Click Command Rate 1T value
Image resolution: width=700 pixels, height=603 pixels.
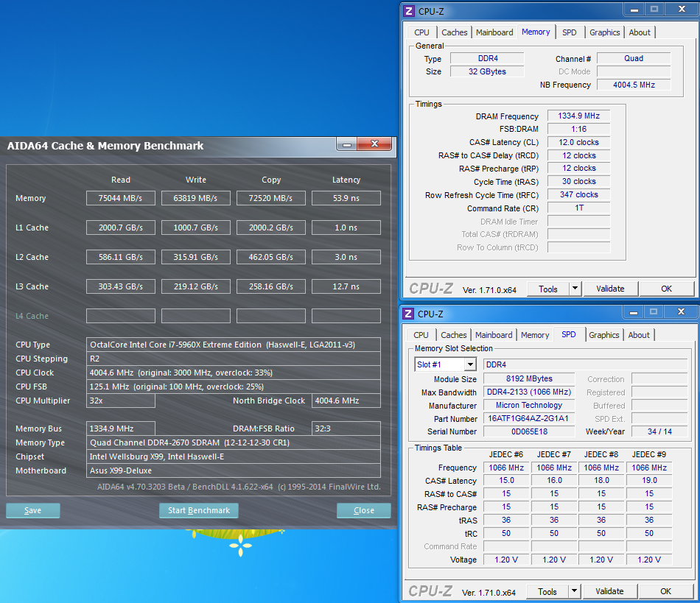pos(578,208)
